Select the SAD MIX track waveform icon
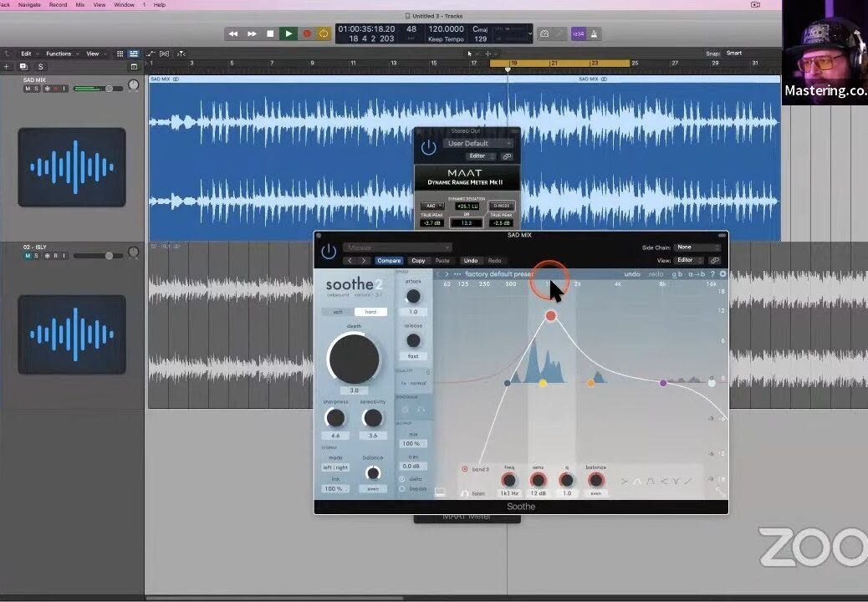 (x=72, y=167)
